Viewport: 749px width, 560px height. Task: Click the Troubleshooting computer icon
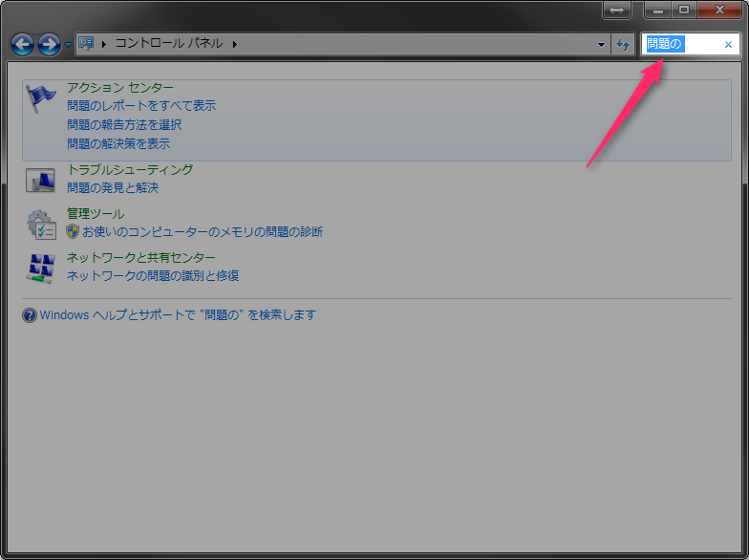pyautogui.click(x=40, y=180)
